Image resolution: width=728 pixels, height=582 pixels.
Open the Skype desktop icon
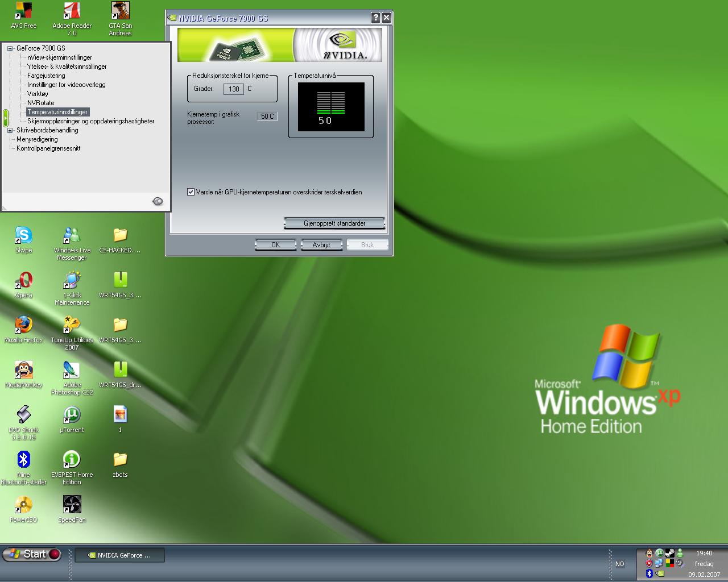(23, 235)
